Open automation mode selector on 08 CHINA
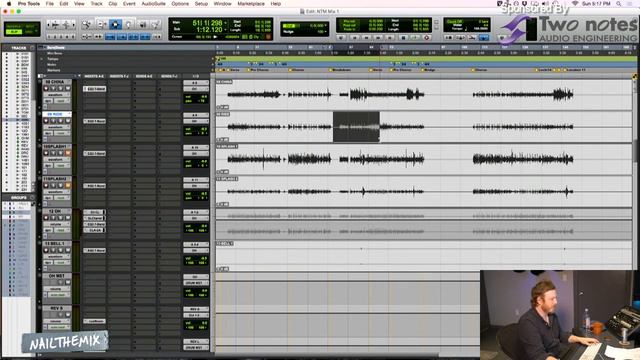 [x=62, y=101]
